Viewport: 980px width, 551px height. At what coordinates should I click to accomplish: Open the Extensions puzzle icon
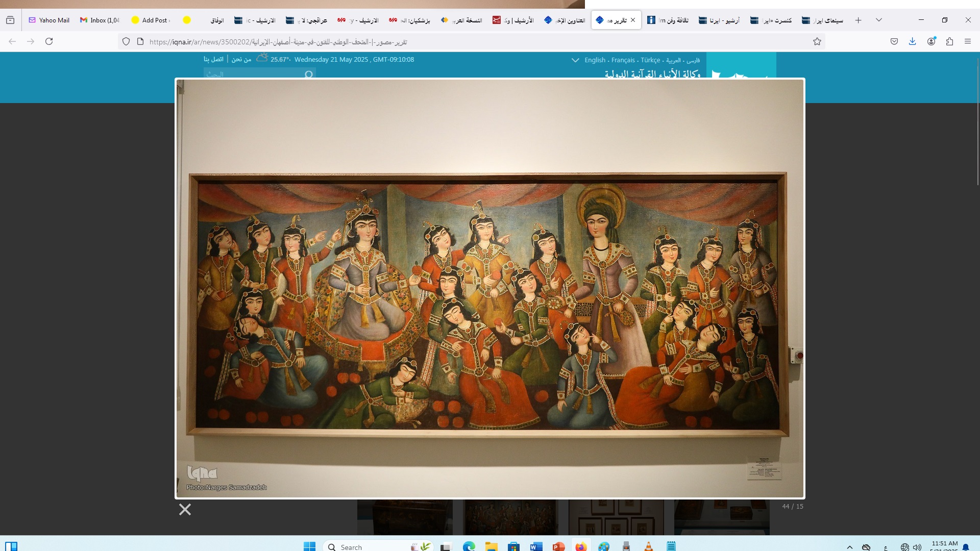click(x=949, y=41)
